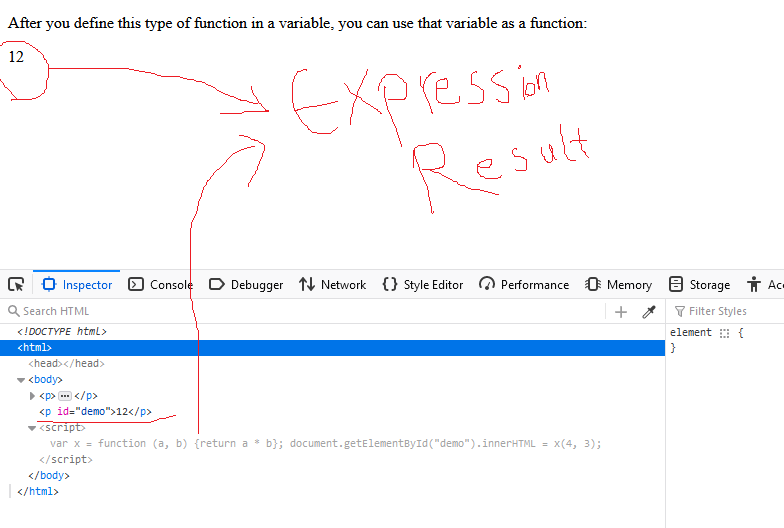Select the closing /html tag
The image size is (784, 528).
pyautogui.click(x=38, y=492)
